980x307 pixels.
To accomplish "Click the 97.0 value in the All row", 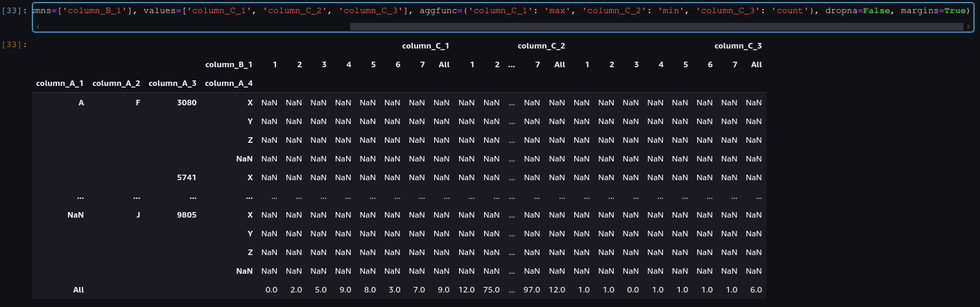I will pyautogui.click(x=532, y=290).
